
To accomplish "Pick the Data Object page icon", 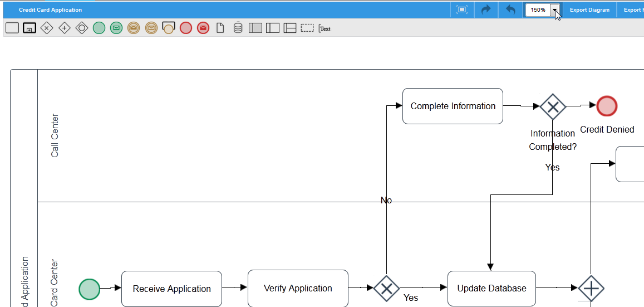I will [x=220, y=28].
